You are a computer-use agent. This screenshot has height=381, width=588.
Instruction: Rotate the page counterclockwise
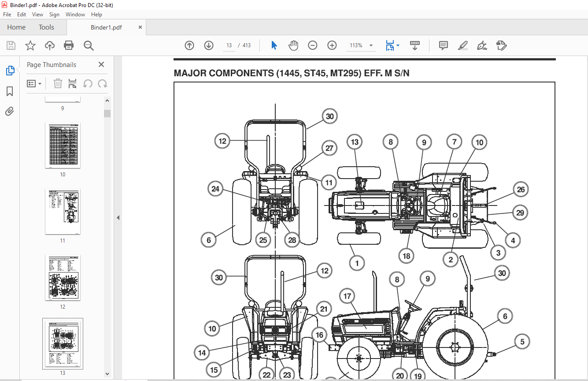(88, 83)
